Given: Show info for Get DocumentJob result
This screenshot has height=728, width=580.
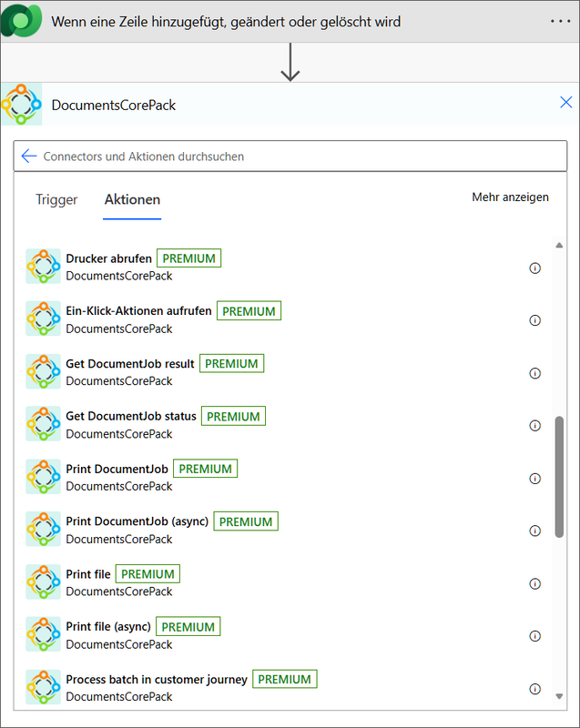Looking at the screenshot, I should (x=534, y=373).
